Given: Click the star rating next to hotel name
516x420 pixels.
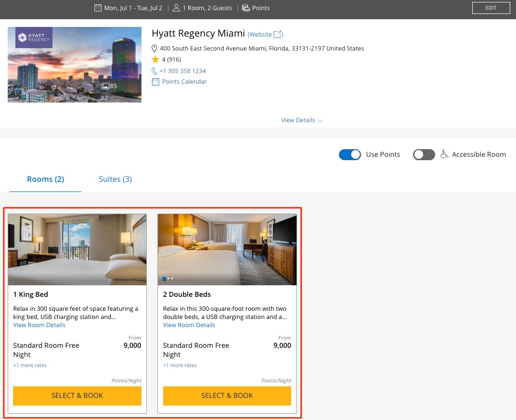Looking at the screenshot, I should (x=155, y=59).
